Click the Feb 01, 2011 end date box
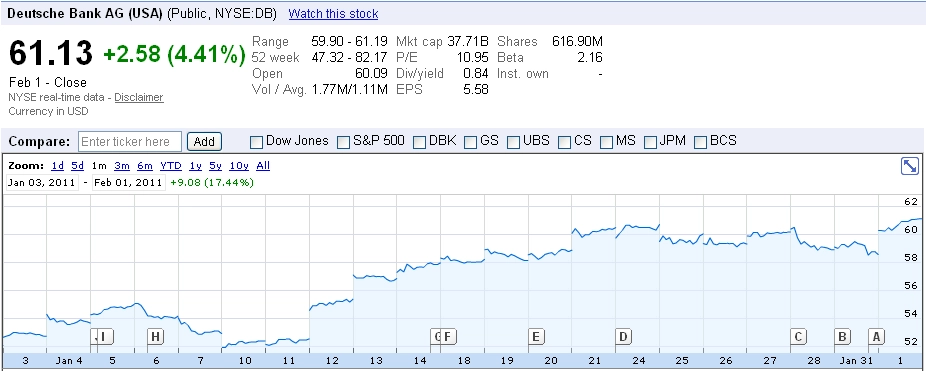This screenshot has height=371, width=926. [128, 183]
